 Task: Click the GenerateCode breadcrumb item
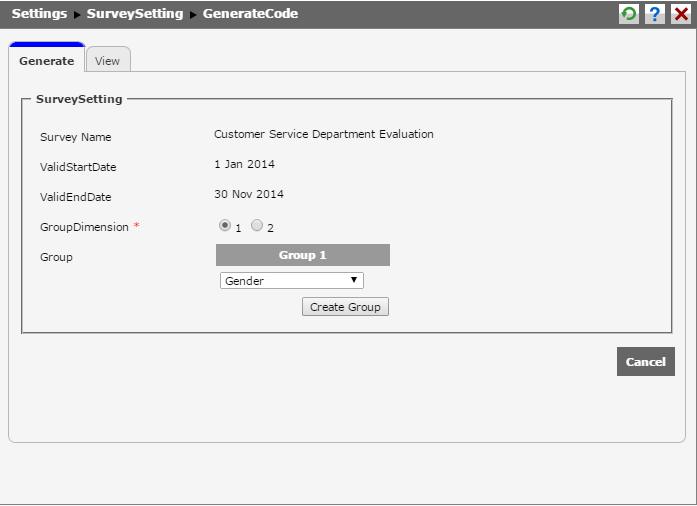[250, 14]
